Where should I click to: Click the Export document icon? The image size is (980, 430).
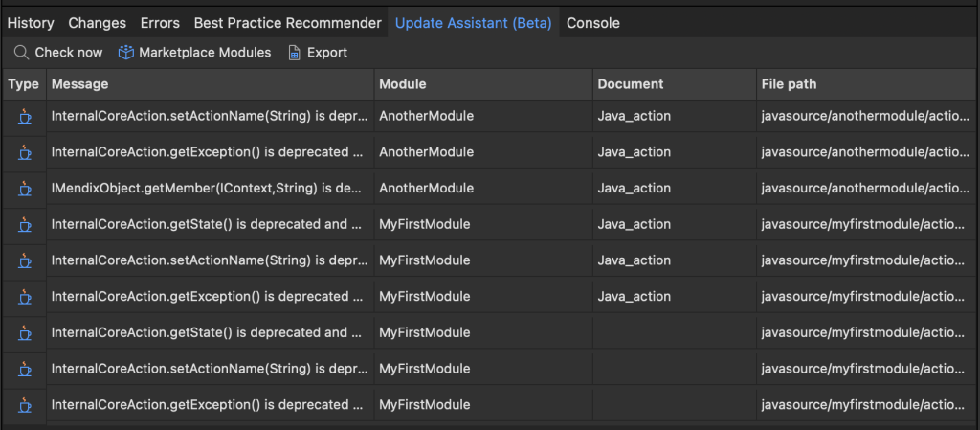pos(295,53)
